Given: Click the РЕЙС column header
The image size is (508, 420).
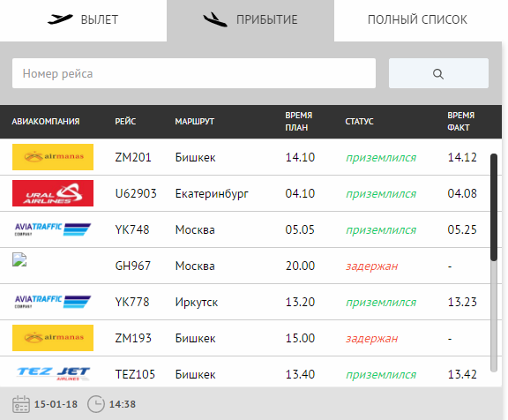Looking at the screenshot, I should point(125,122).
